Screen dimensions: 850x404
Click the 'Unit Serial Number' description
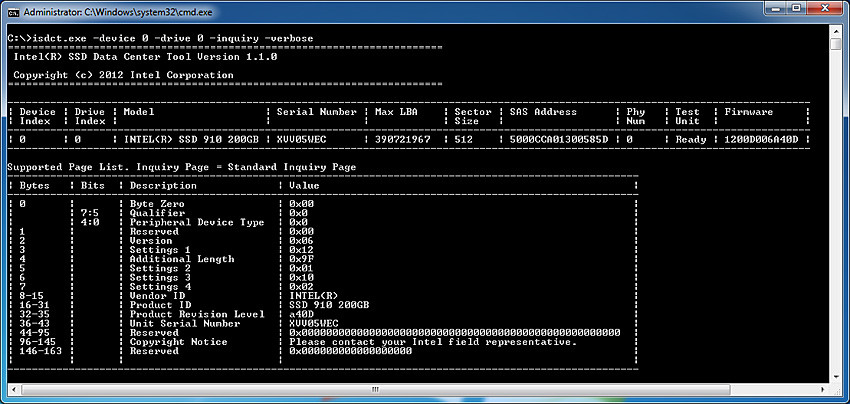coord(185,323)
